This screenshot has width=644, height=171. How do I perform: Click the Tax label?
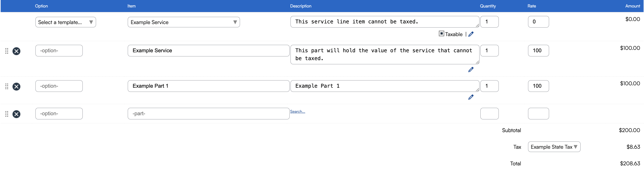[517, 147]
